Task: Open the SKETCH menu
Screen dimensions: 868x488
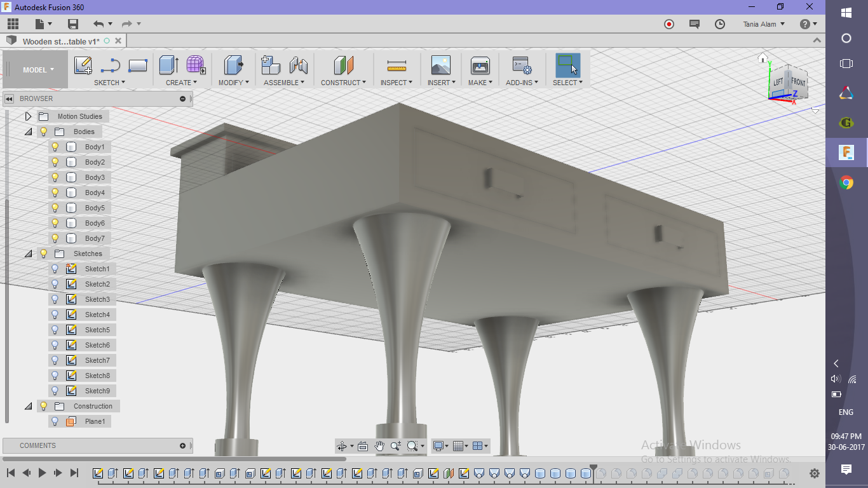Action: [109, 83]
